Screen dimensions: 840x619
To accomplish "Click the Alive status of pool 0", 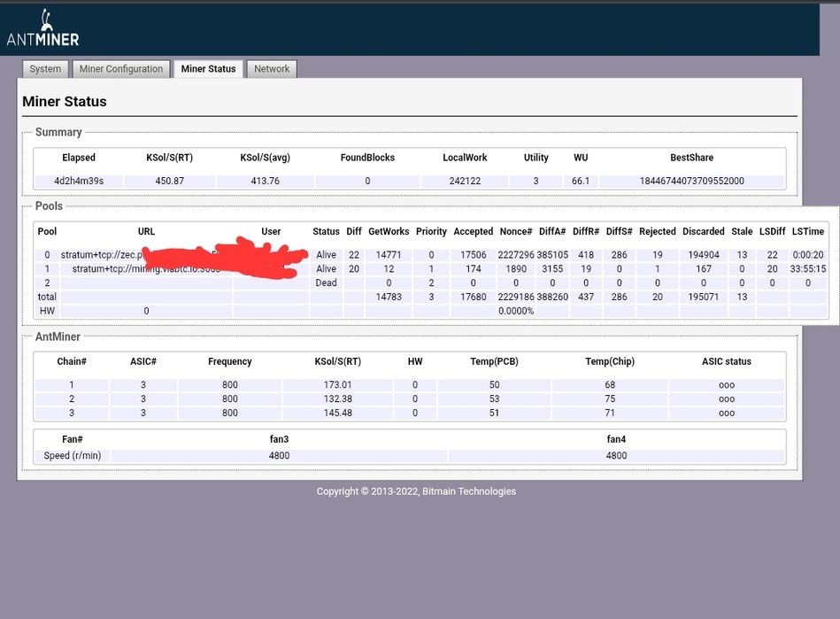I will [x=326, y=255].
